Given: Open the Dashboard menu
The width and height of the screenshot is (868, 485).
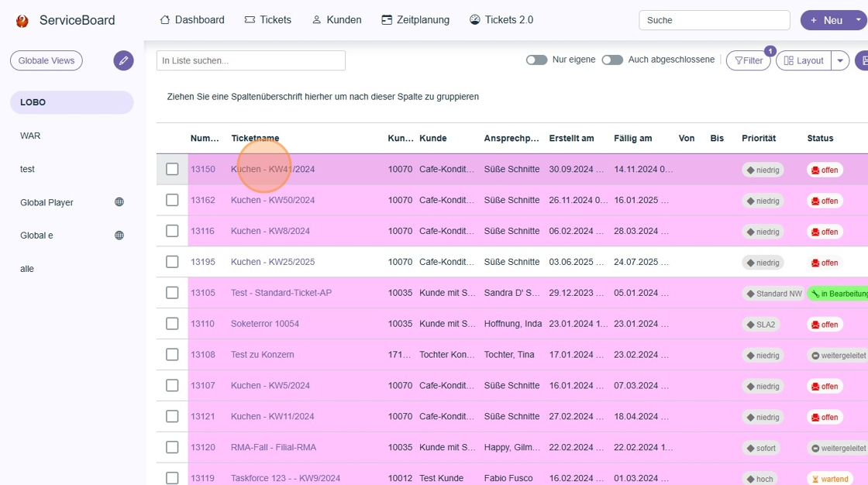Looking at the screenshot, I should coord(192,20).
